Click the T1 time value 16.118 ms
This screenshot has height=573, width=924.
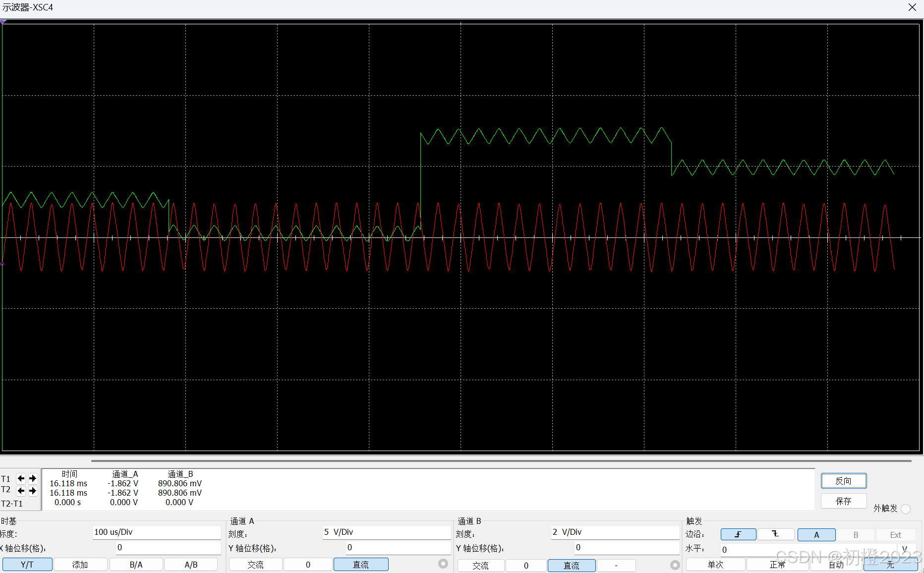click(68, 483)
